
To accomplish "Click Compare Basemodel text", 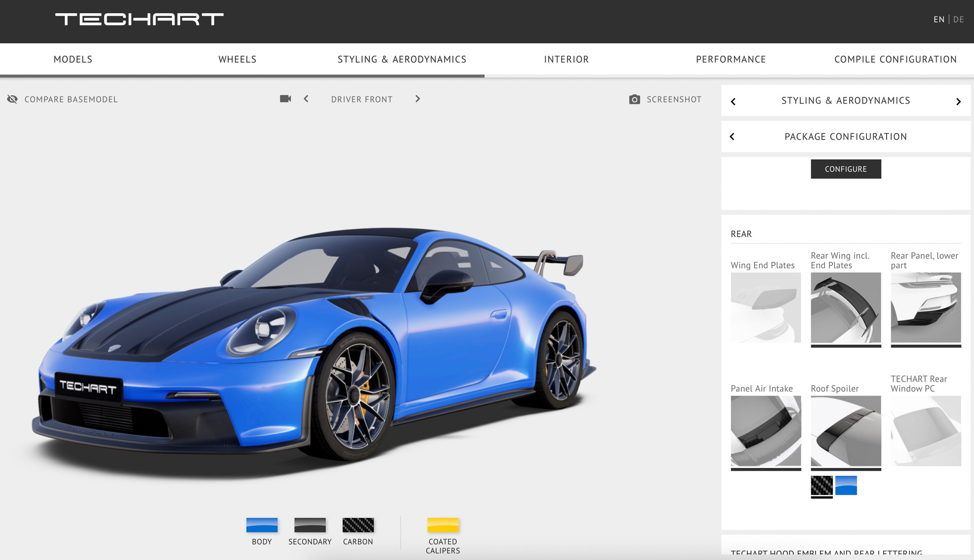I will pyautogui.click(x=71, y=99).
